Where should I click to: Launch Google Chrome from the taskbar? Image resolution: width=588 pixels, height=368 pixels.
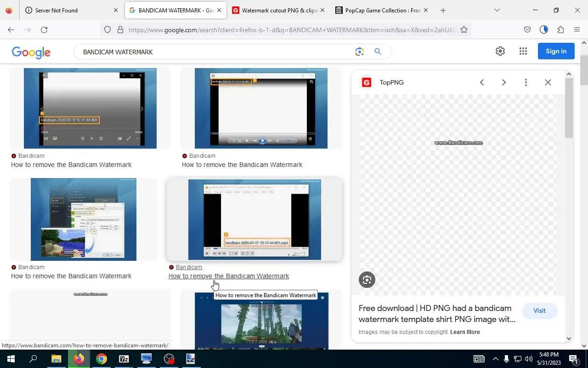(x=102, y=359)
